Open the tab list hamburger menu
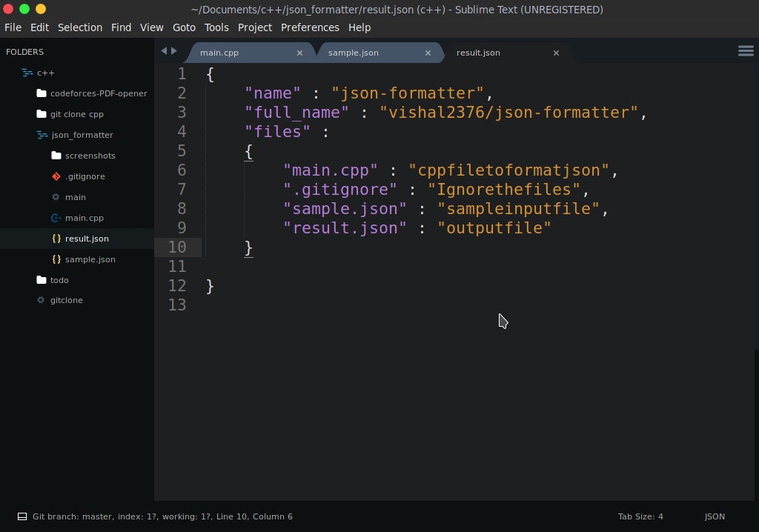The image size is (759, 532). [746, 51]
